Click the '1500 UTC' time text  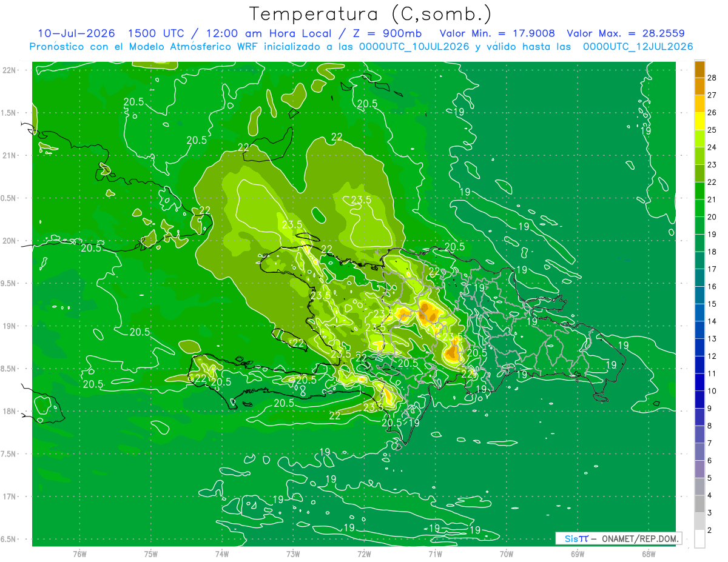pyautogui.click(x=156, y=33)
